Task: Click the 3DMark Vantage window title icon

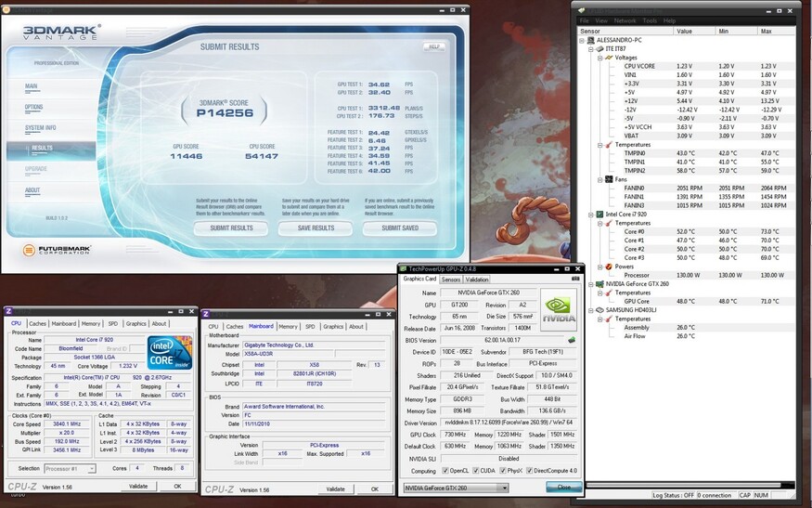Action: click(6, 9)
